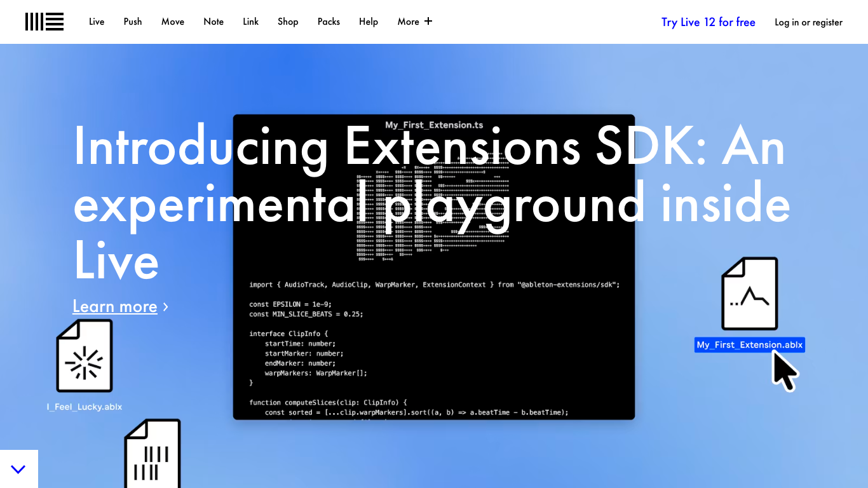The width and height of the screenshot is (868, 488).
Task: Click the function computeSlices code line
Action: (328, 402)
